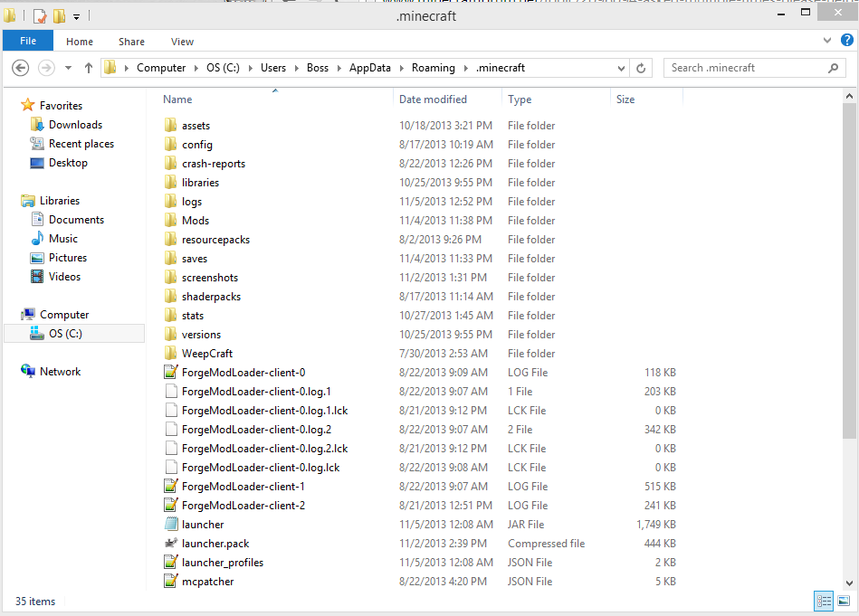Open the File menu tab
Image resolution: width=859 pixels, height=616 pixels.
tap(28, 41)
